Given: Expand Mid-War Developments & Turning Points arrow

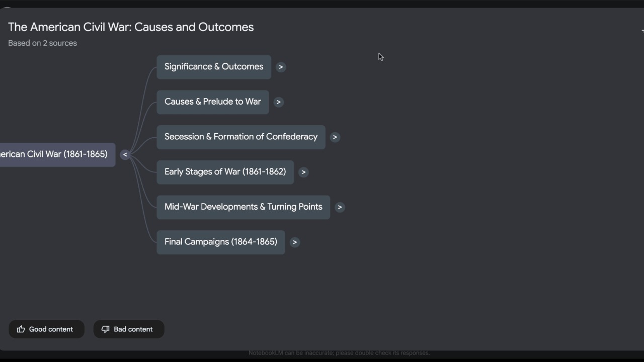Looking at the screenshot, I should tap(340, 207).
